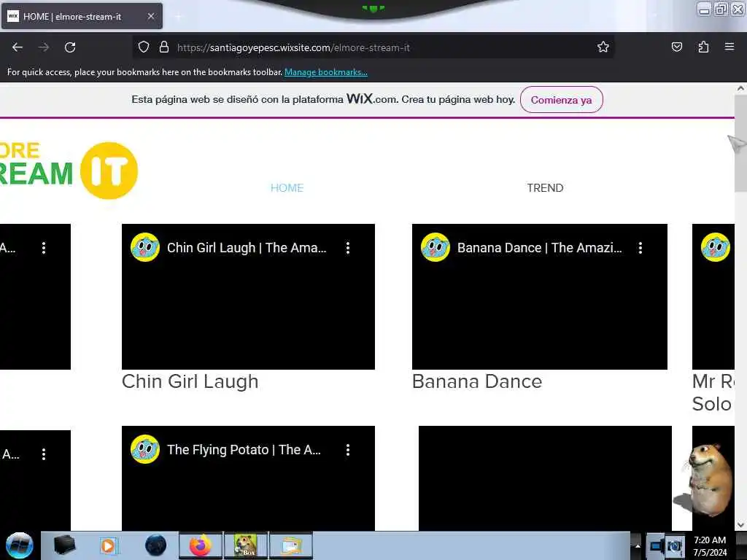Open the Firefox hamburger application menu
The width and height of the screenshot is (747, 560).
[x=729, y=47]
